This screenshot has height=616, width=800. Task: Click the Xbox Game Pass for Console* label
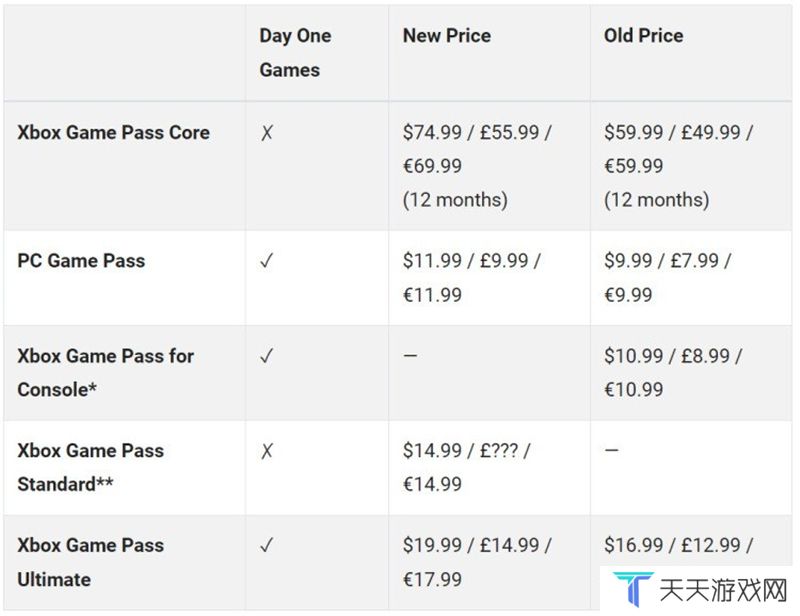click(x=106, y=373)
